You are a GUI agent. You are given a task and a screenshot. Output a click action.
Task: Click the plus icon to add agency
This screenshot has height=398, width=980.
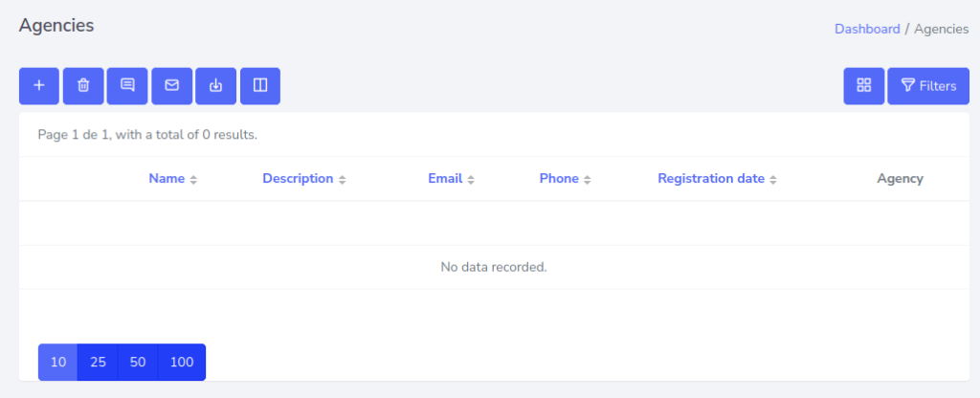[39, 86]
